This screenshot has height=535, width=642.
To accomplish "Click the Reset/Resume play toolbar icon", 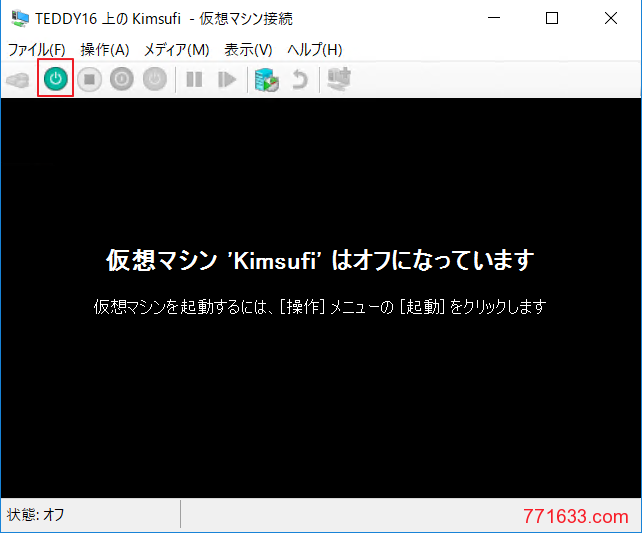I will coord(227,79).
